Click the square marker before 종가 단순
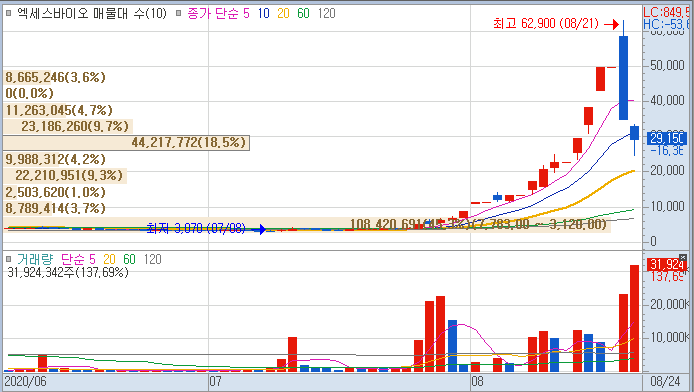Screen dimensions: 694x392 (x=178, y=13)
